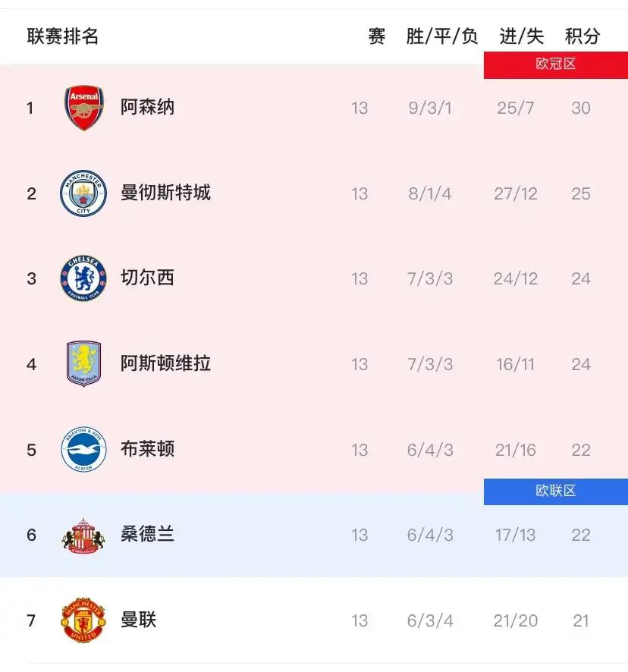Click the Manchester City club badge

click(84, 193)
